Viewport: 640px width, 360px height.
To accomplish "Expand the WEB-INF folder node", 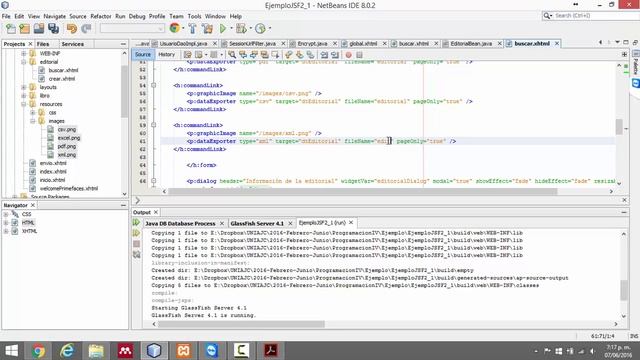I will pos(24,53).
